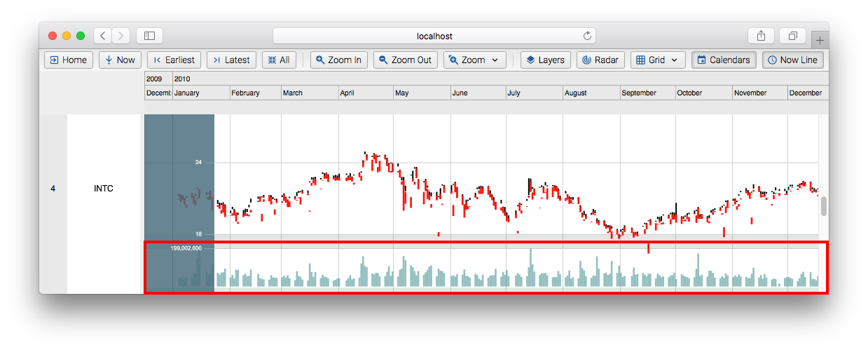Viewport: 868px width, 350px height.
Task: Select row number 4
Action: (53, 188)
